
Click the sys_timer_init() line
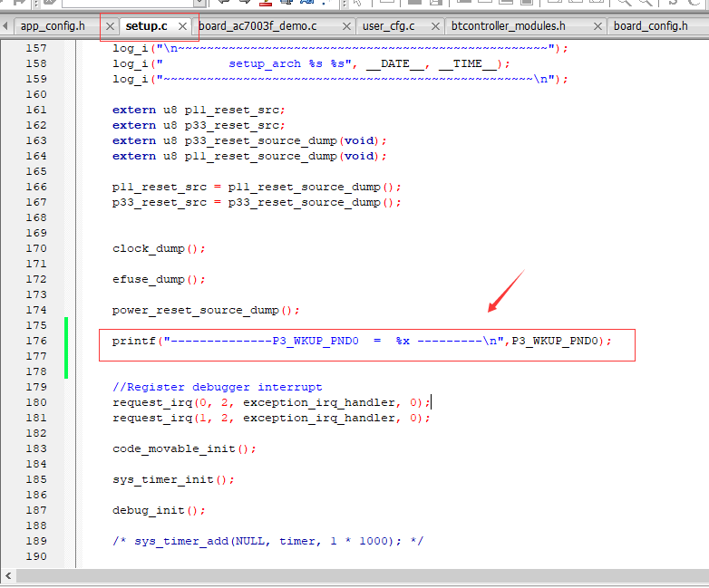173,479
